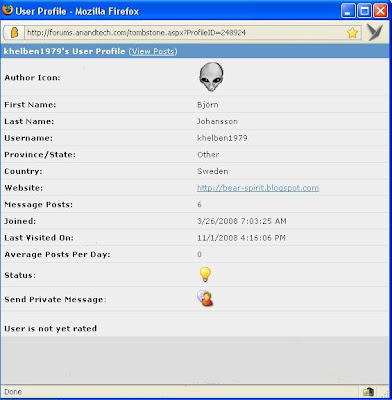Click the 'Send Private Message:' label

tap(55, 299)
